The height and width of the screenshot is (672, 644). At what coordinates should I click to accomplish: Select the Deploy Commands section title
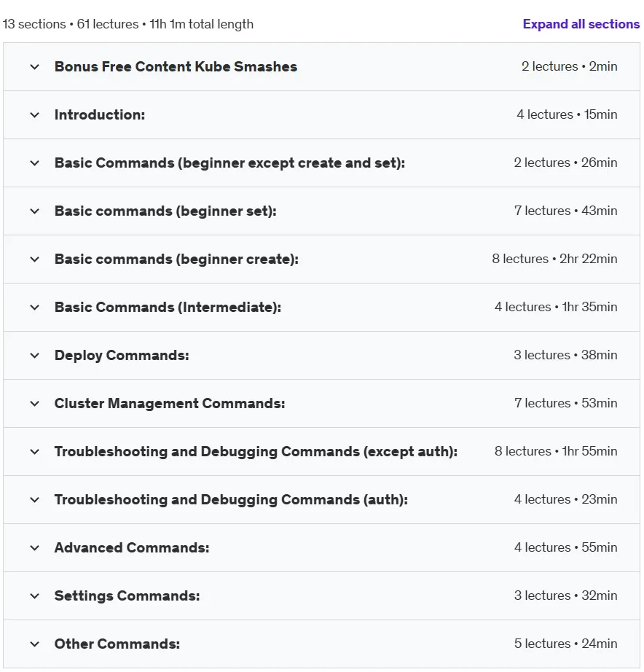coord(122,355)
